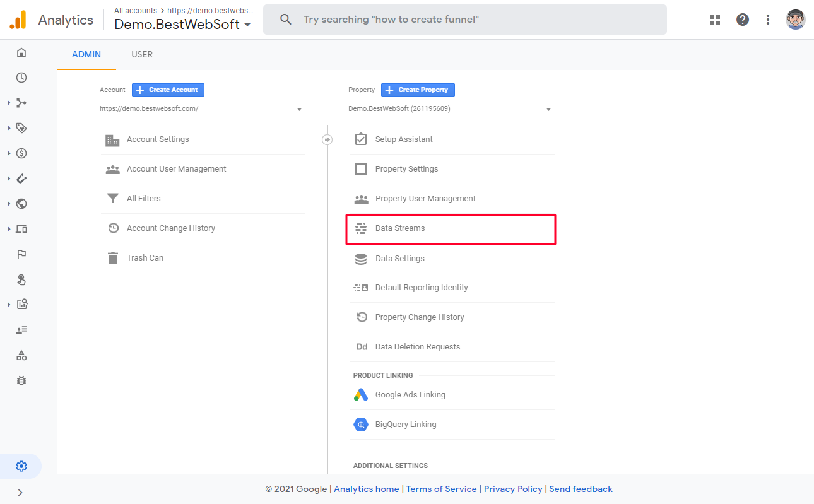Viewport: 814px width, 504px height.
Task: Open Google Ads Linking
Action: [x=452, y=395]
